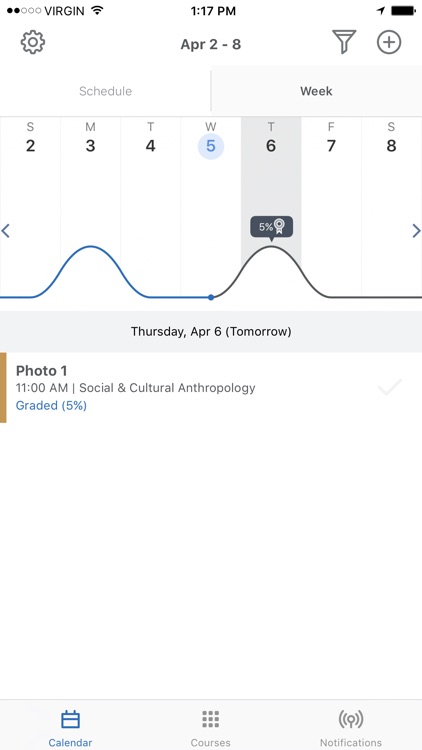422x750 pixels.
Task: Go to previous week arrow
Action: pyautogui.click(x=6, y=231)
